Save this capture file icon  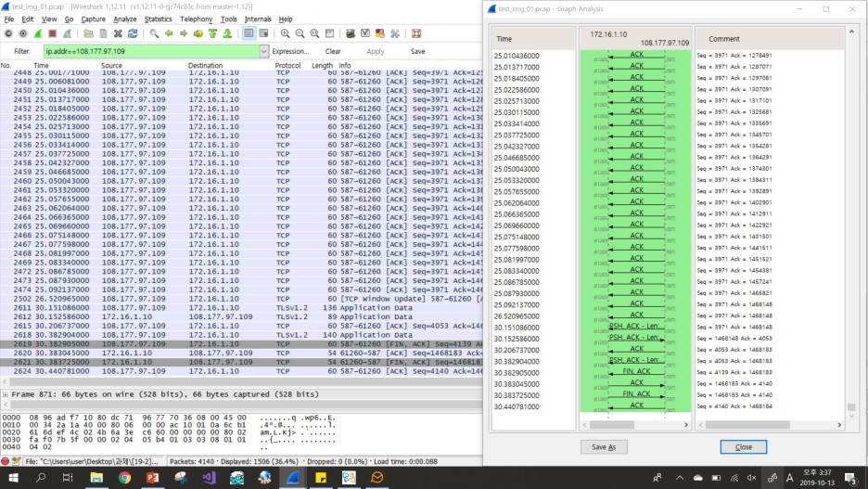[103, 33]
